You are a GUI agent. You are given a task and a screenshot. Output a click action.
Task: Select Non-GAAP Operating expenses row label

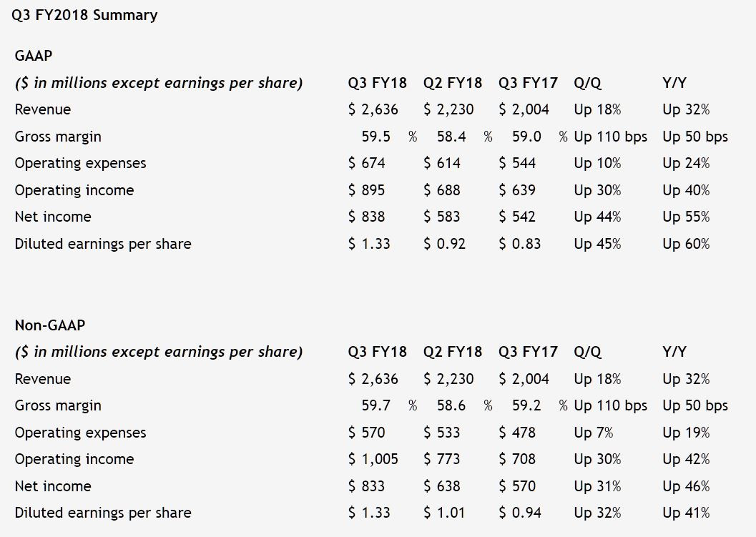pyautogui.click(x=80, y=433)
